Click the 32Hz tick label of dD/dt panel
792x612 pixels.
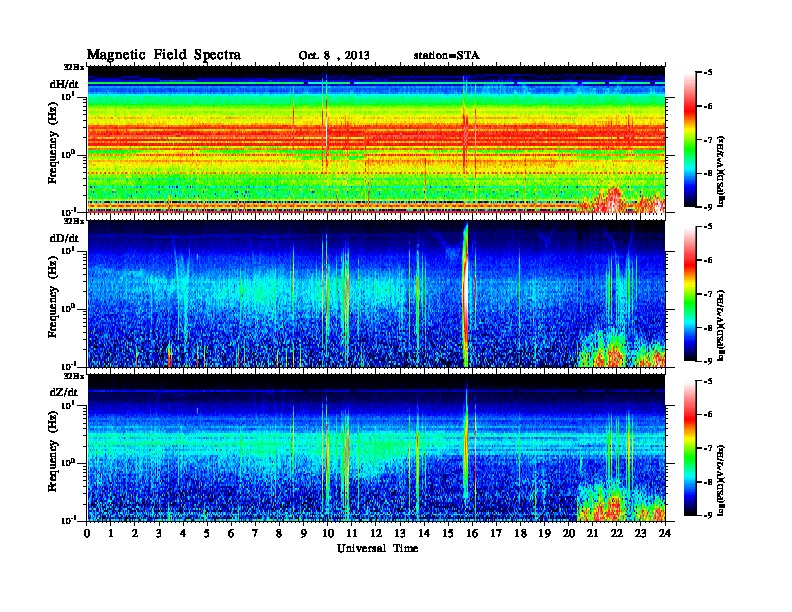[73, 221]
